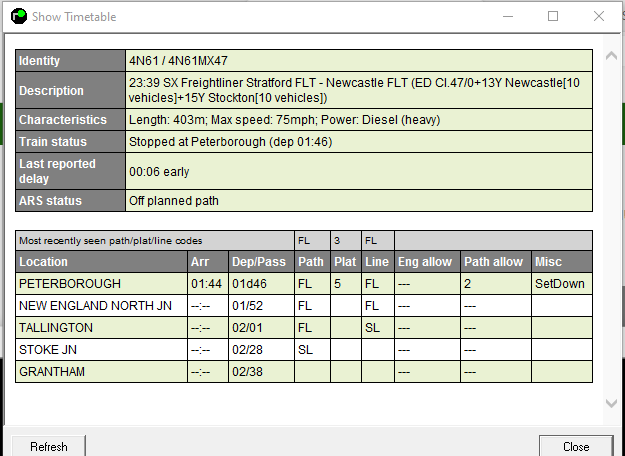Click platform 5 cell for Peterborough
625x456 pixels.
pos(346,284)
